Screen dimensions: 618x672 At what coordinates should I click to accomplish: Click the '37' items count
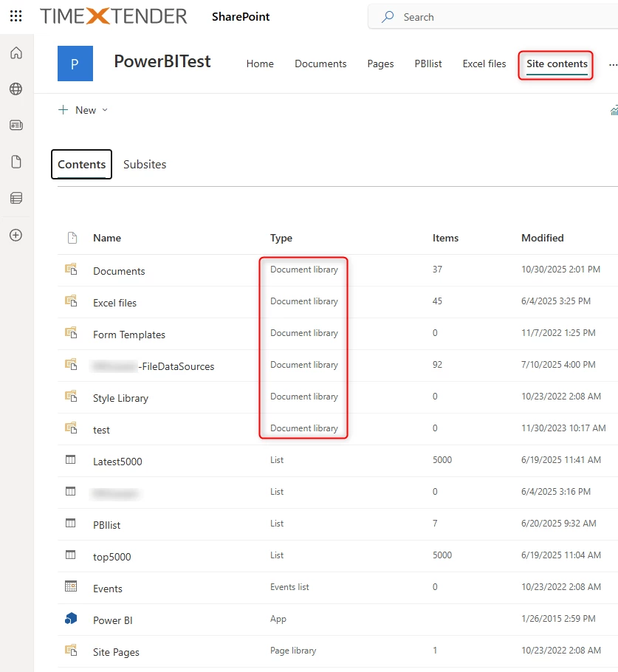(x=437, y=269)
